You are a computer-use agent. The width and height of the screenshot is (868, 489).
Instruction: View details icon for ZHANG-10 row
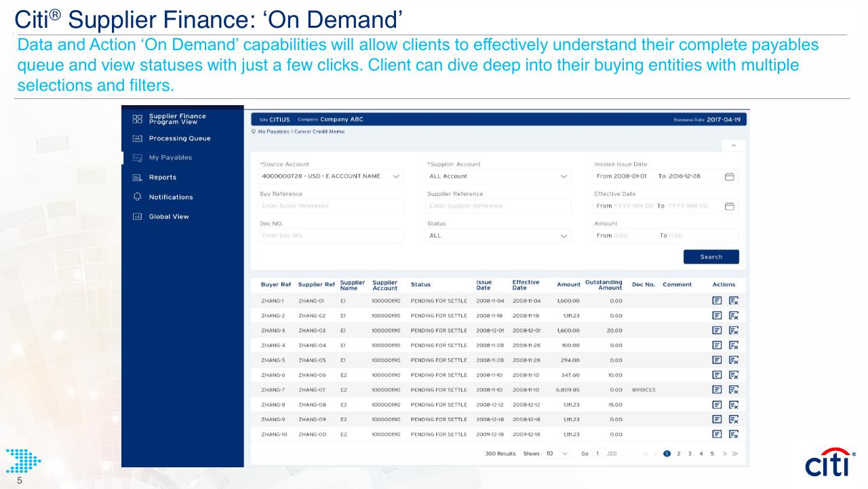[716, 434]
